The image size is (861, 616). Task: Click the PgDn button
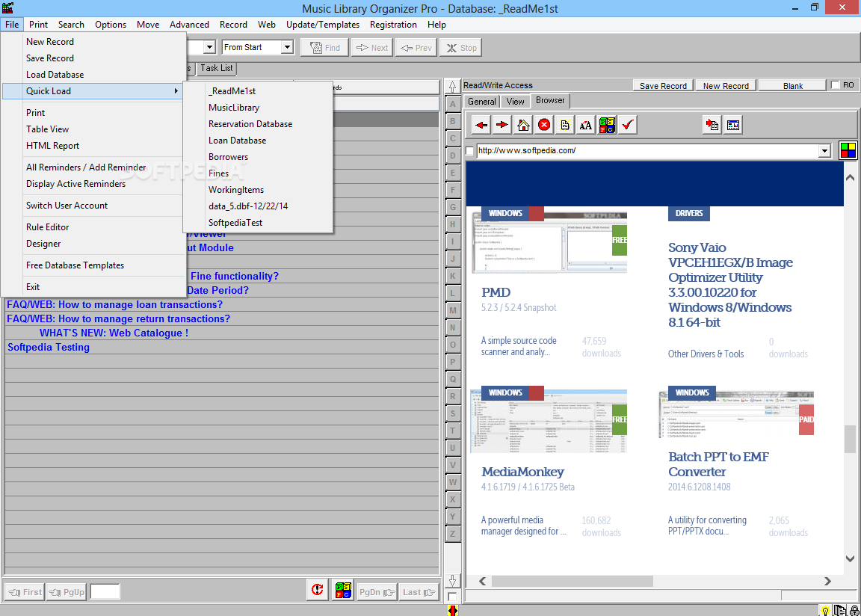(376, 592)
